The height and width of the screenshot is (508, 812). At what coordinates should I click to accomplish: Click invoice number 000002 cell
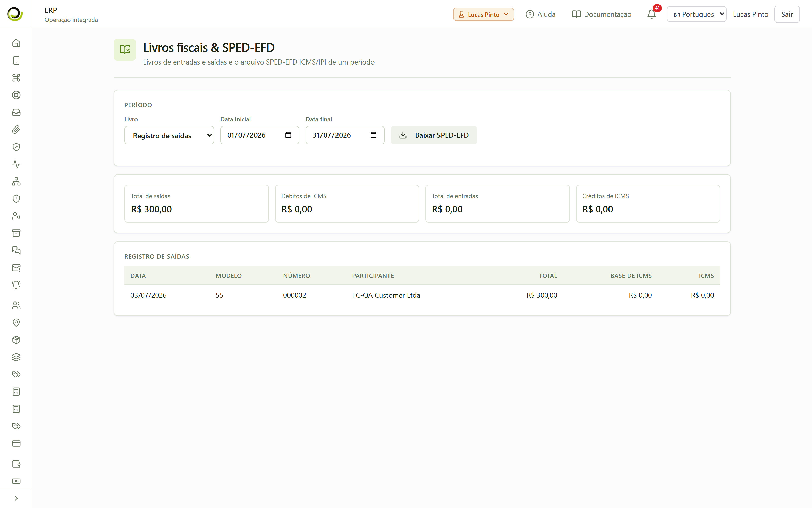tap(294, 295)
